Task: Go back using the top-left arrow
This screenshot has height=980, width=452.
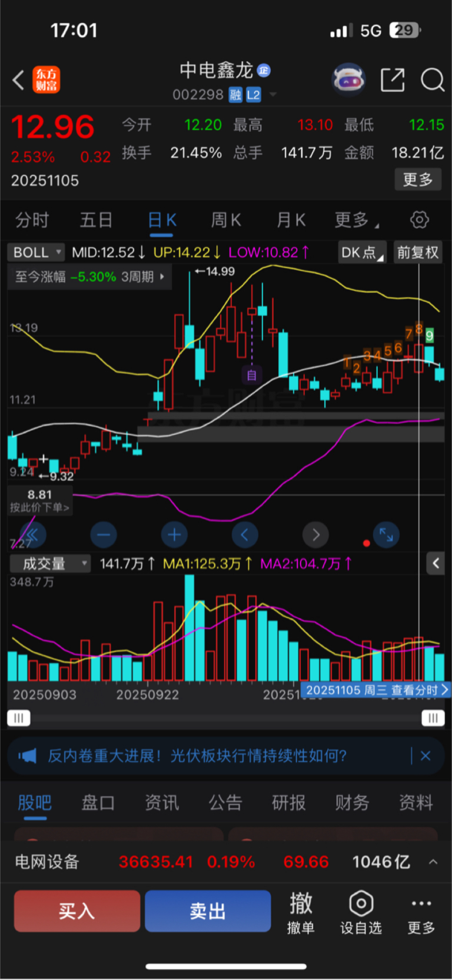Action: tap(18, 80)
